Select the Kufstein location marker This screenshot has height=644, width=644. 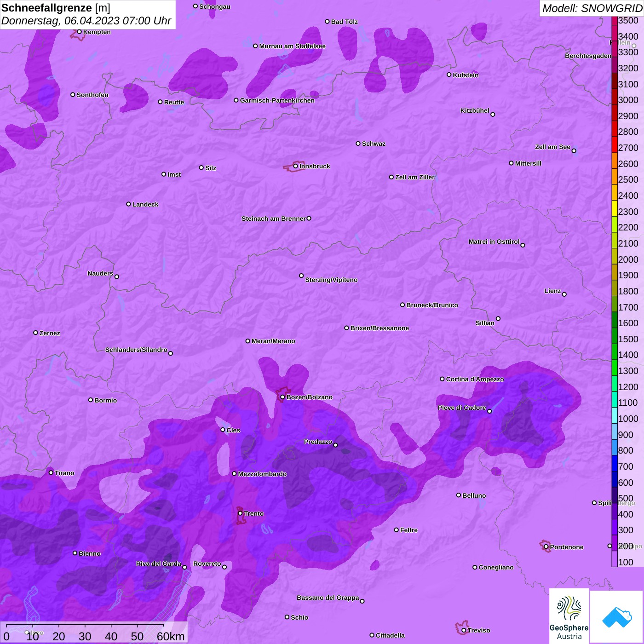click(449, 75)
